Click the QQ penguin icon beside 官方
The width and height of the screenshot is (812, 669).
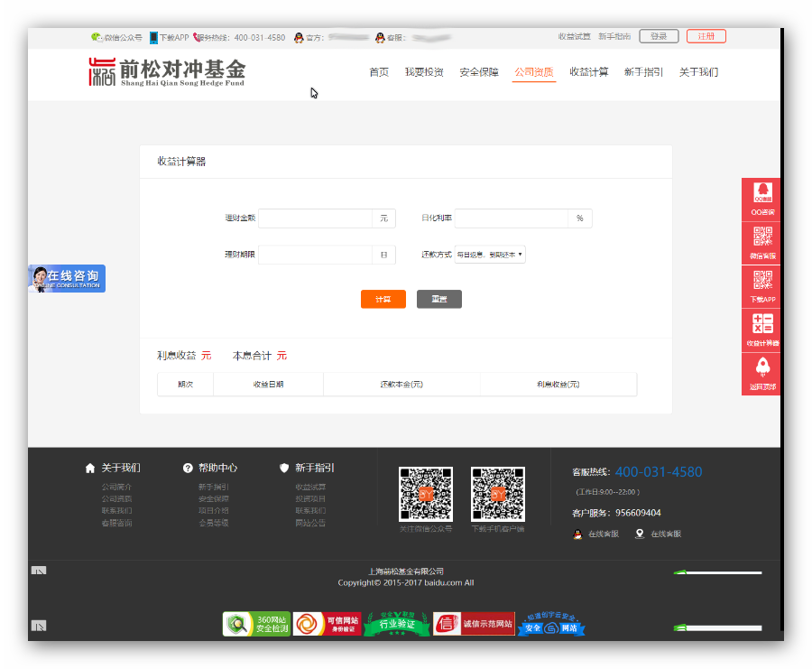click(299, 38)
